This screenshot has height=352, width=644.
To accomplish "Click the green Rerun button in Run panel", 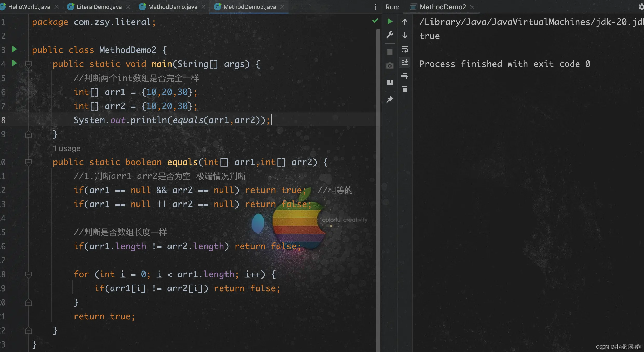I will pos(390,21).
